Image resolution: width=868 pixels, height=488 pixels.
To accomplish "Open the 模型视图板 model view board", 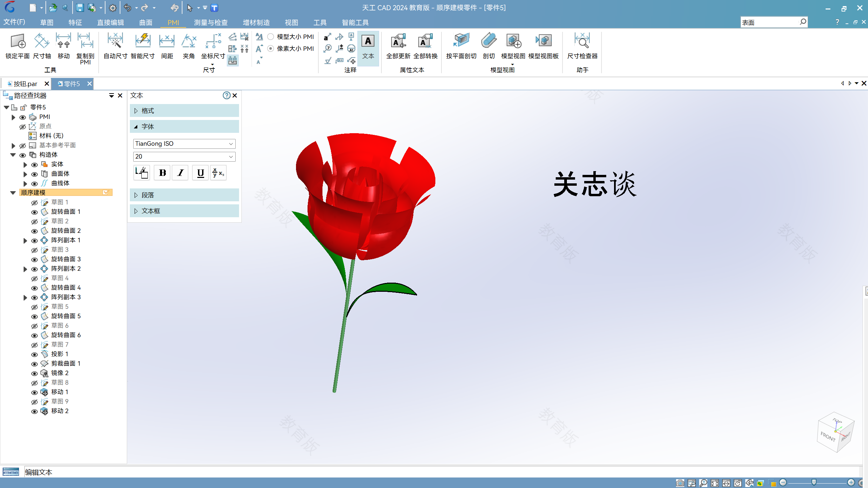I will coord(543,46).
